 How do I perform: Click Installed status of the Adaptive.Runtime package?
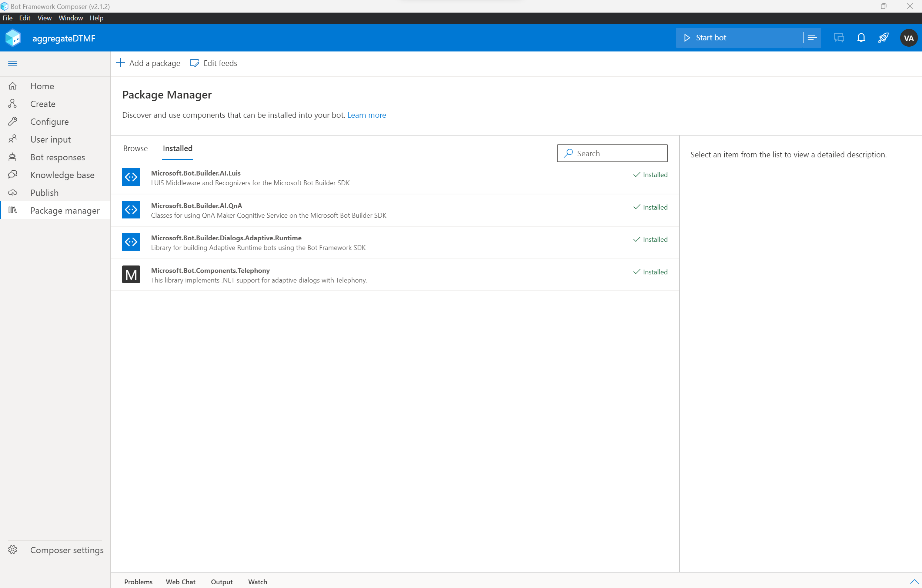click(650, 239)
